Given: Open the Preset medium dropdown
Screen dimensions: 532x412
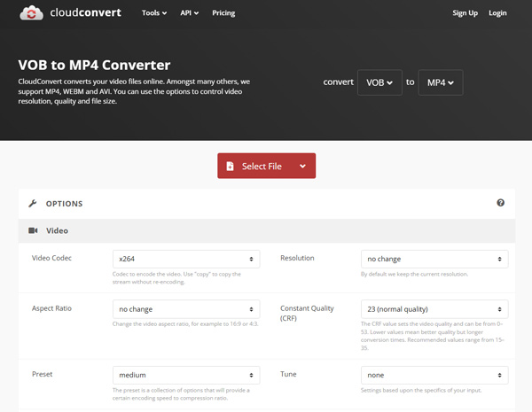Looking at the screenshot, I should click(186, 375).
